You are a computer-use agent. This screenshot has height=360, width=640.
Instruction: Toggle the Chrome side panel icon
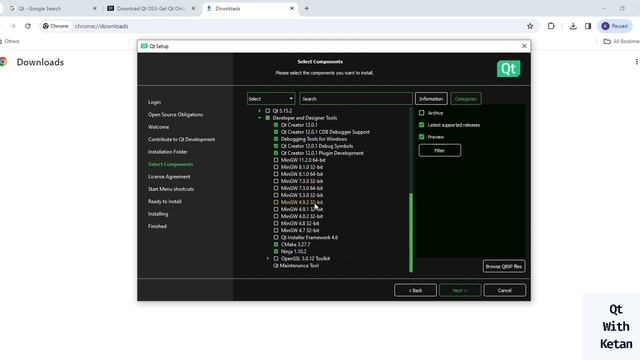pos(588,26)
